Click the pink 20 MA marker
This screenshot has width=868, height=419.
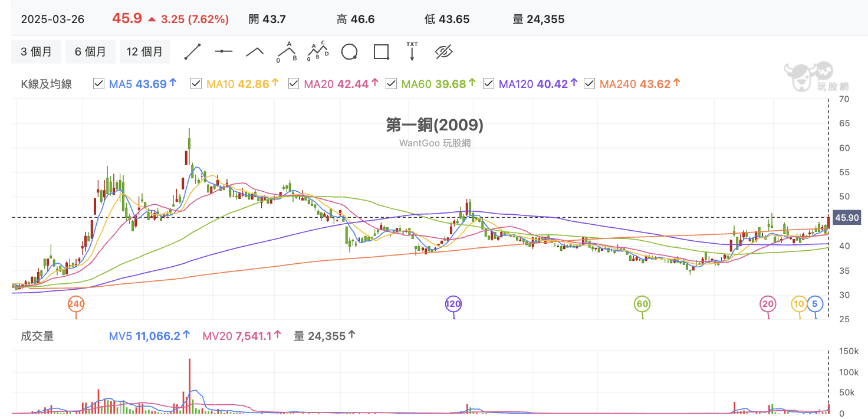768,305
